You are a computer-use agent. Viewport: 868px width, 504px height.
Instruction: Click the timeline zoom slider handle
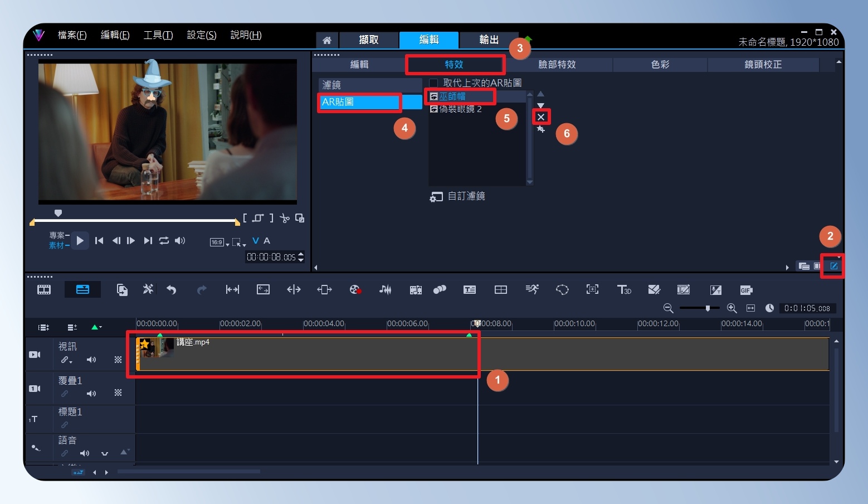click(x=708, y=308)
